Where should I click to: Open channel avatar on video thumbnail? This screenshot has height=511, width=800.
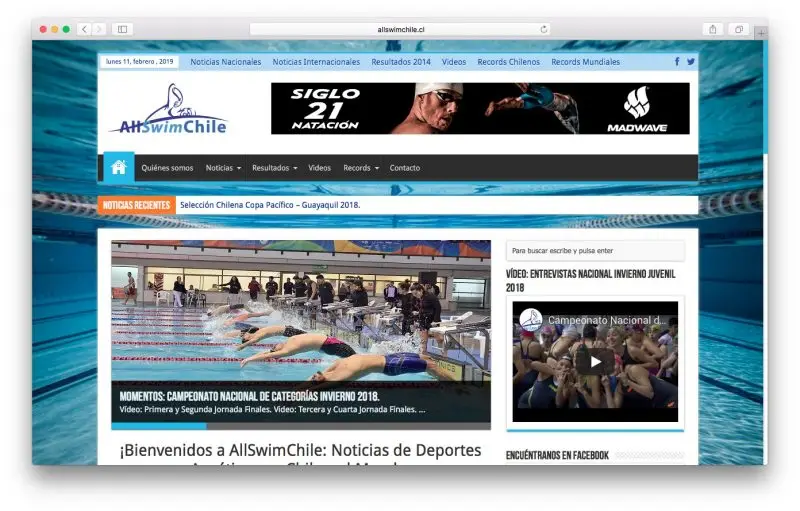(x=530, y=320)
